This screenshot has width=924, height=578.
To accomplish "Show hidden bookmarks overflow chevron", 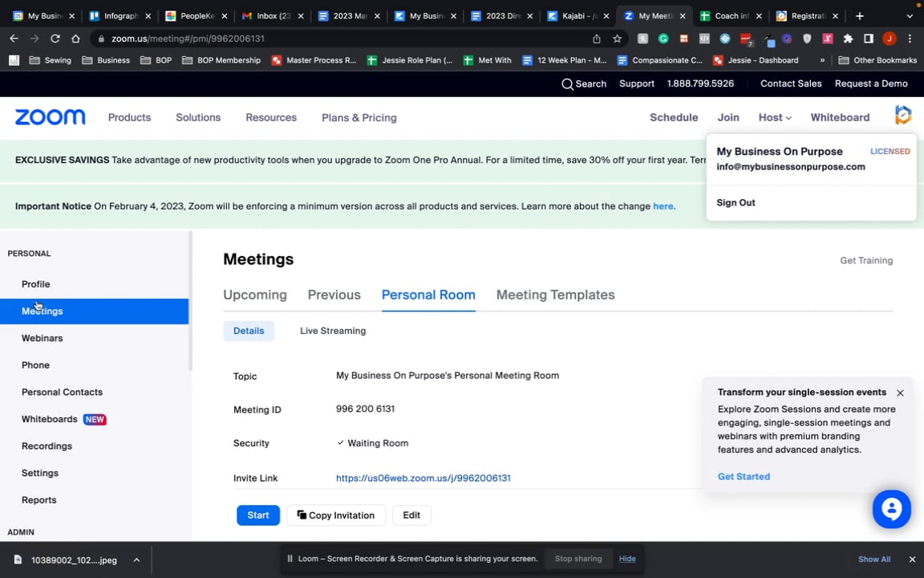I will coord(822,60).
